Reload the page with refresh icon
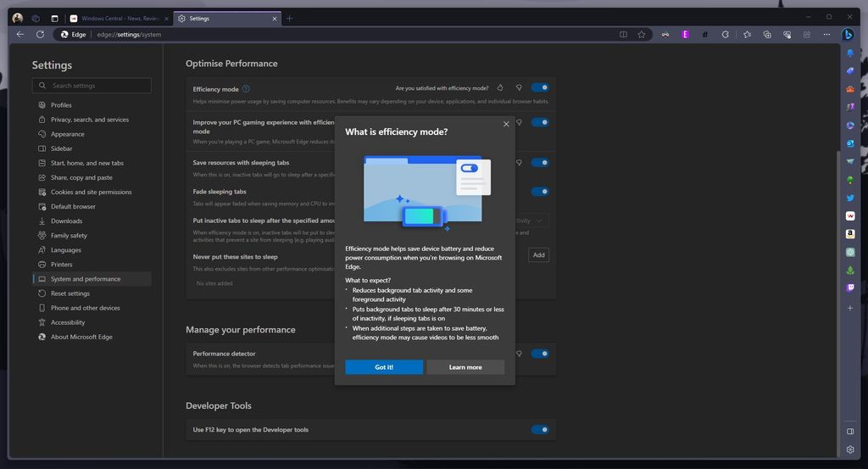The width and height of the screenshot is (868, 469). (40, 34)
